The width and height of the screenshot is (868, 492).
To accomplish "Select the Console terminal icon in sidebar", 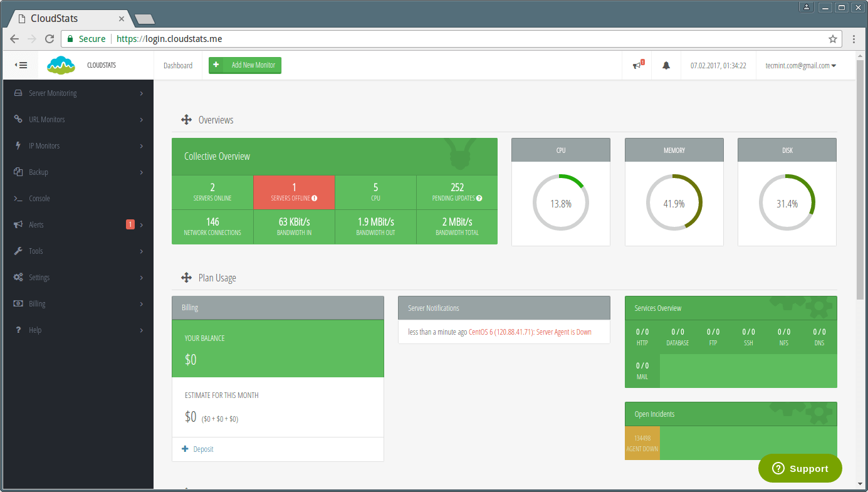I will click(x=18, y=198).
